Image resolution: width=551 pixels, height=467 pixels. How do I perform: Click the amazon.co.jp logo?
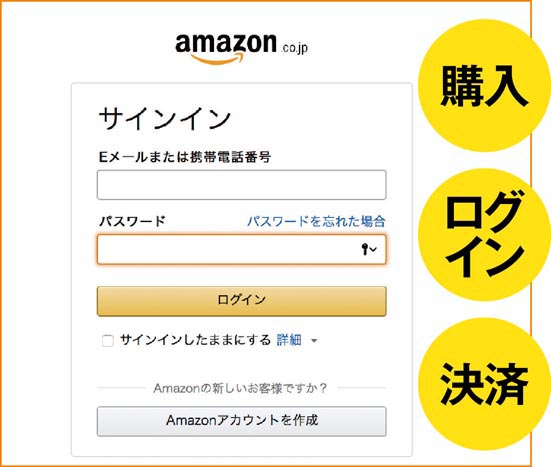[x=241, y=49]
